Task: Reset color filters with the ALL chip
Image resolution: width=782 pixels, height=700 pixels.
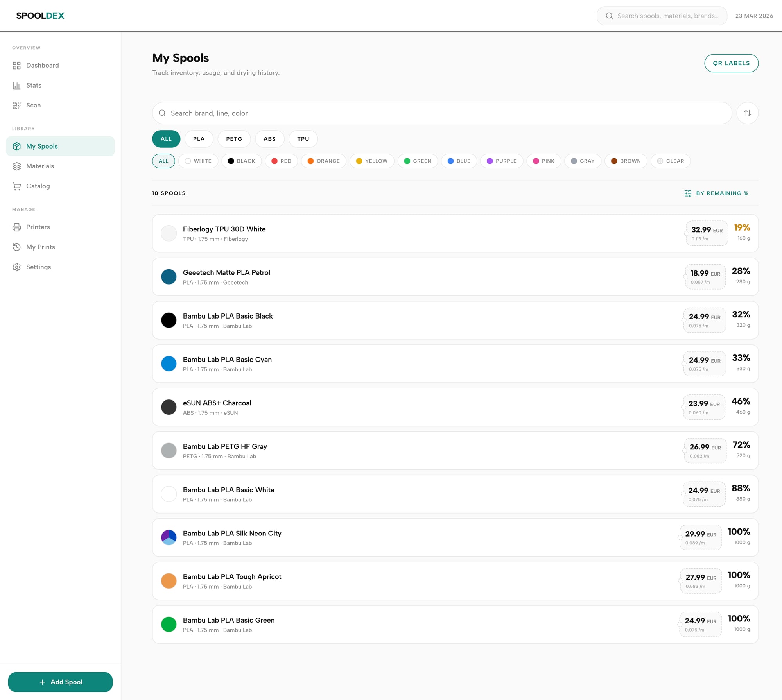Action: (163, 161)
